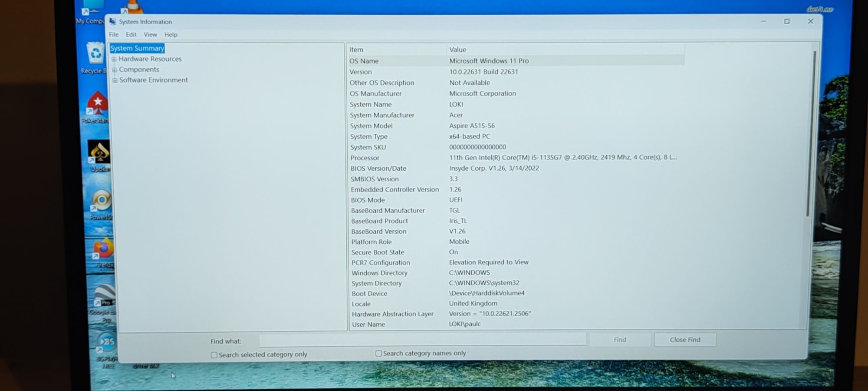Select 'Elevation Required to View' value
The width and height of the screenshot is (868, 391).
[x=489, y=262]
